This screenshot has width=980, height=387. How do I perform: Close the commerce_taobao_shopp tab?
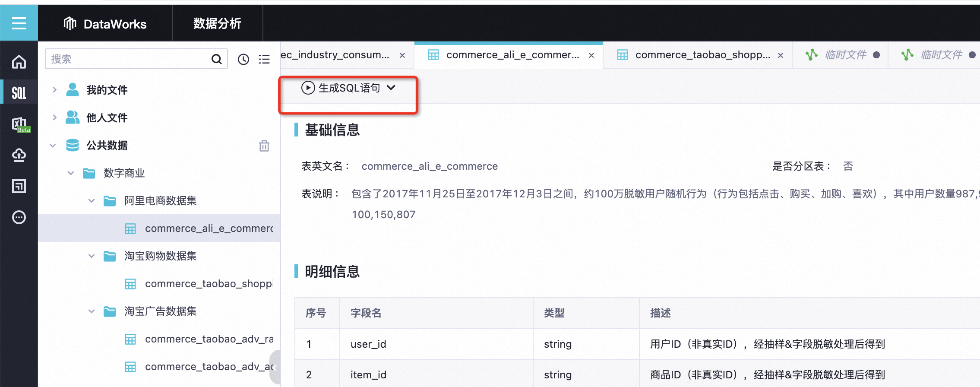coord(781,55)
